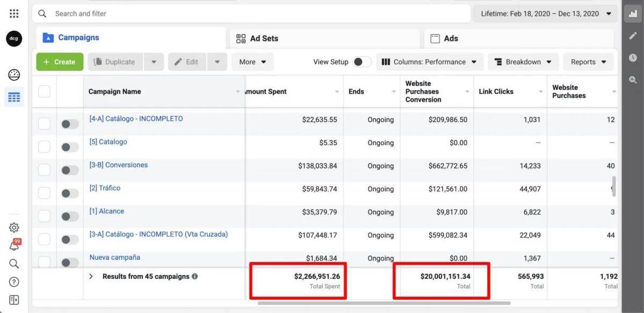The width and height of the screenshot is (644, 313).
Task: Open the campaigns table icon in sidebar
Action: [x=14, y=97]
